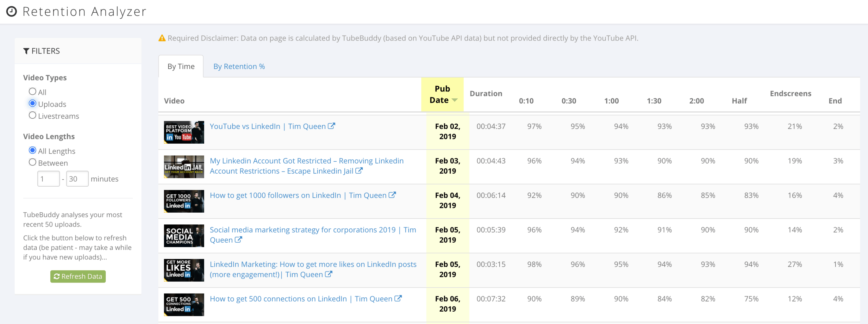Click the disclaimer warning triangle icon
Image resolution: width=868 pixels, height=324 pixels.
tap(162, 38)
